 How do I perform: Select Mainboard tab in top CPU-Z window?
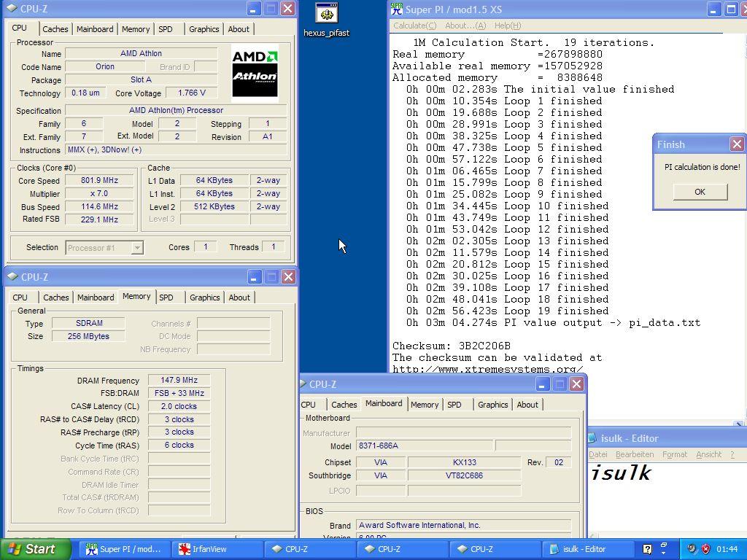(x=95, y=29)
